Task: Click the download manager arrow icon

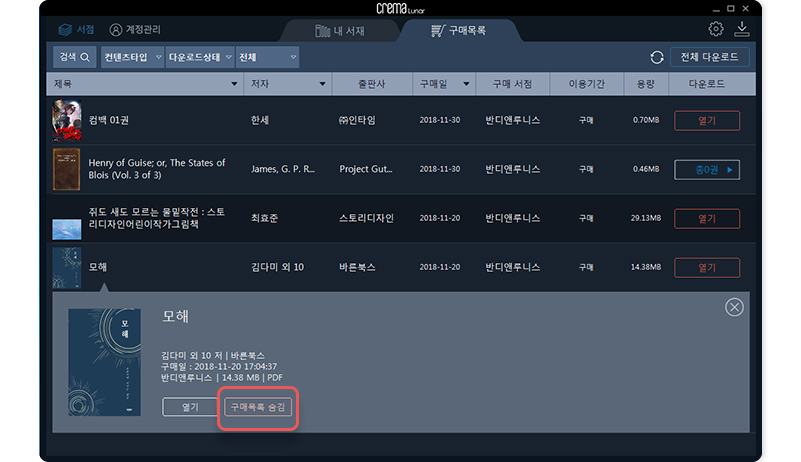Action: click(742, 29)
